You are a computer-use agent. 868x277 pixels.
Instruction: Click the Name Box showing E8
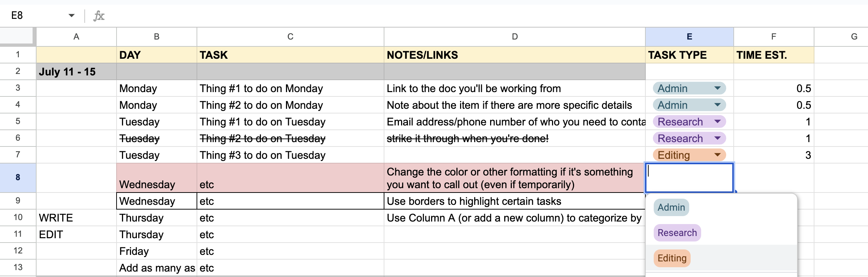[x=16, y=15]
